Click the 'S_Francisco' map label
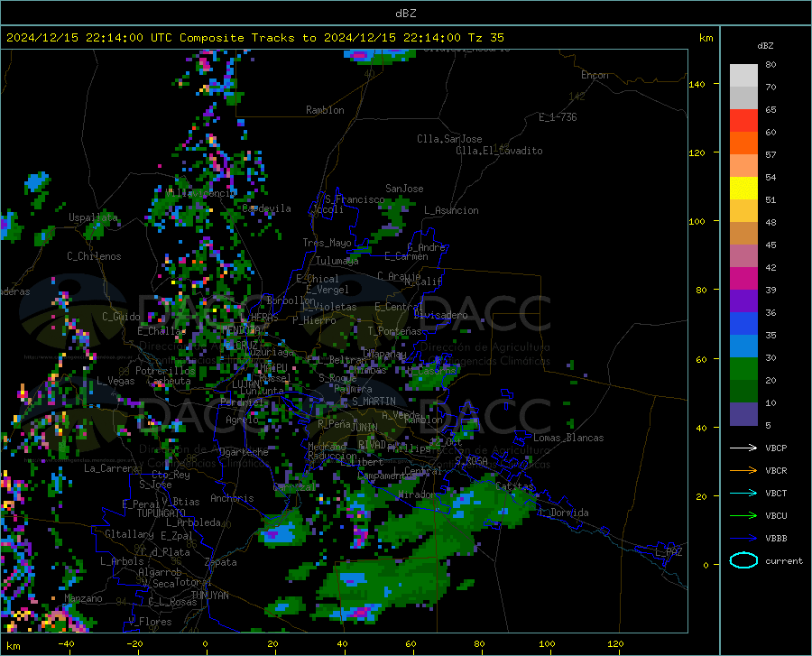The width and height of the screenshot is (812, 656). 355,199
